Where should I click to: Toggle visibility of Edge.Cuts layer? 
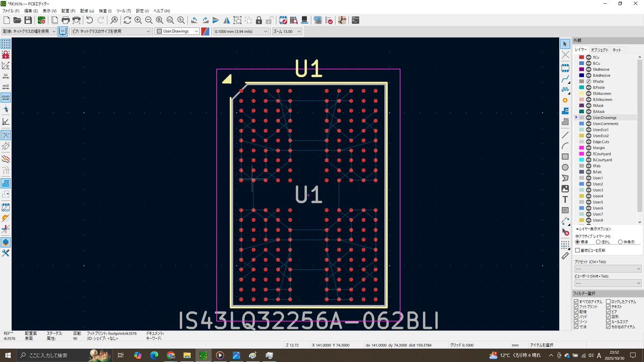[x=588, y=142]
